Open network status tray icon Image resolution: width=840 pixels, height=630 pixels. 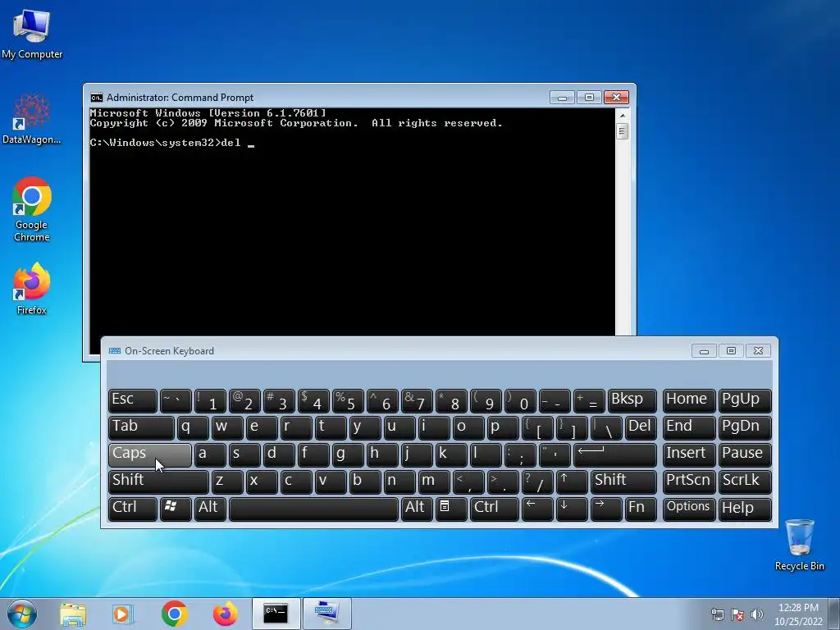[717, 614]
